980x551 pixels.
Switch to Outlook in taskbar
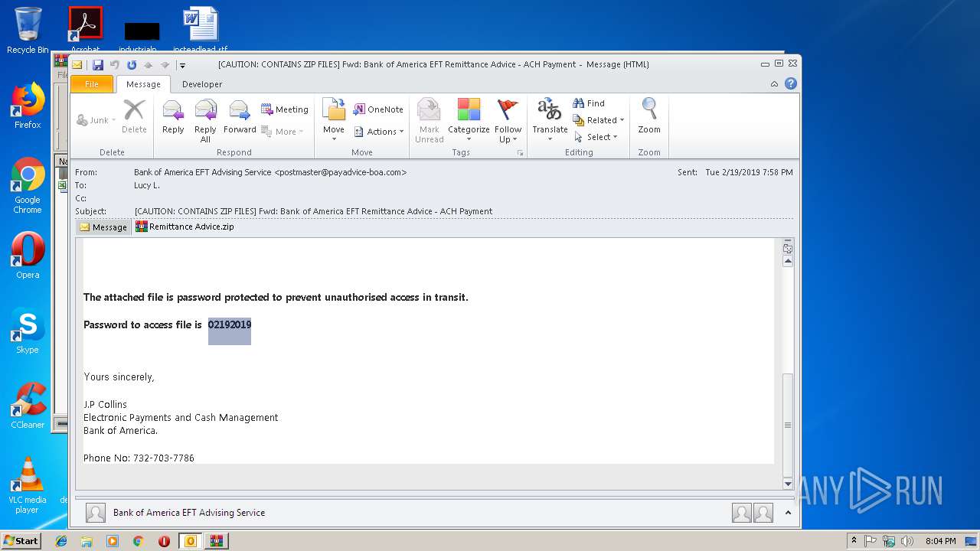pyautogui.click(x=191, y=541)
